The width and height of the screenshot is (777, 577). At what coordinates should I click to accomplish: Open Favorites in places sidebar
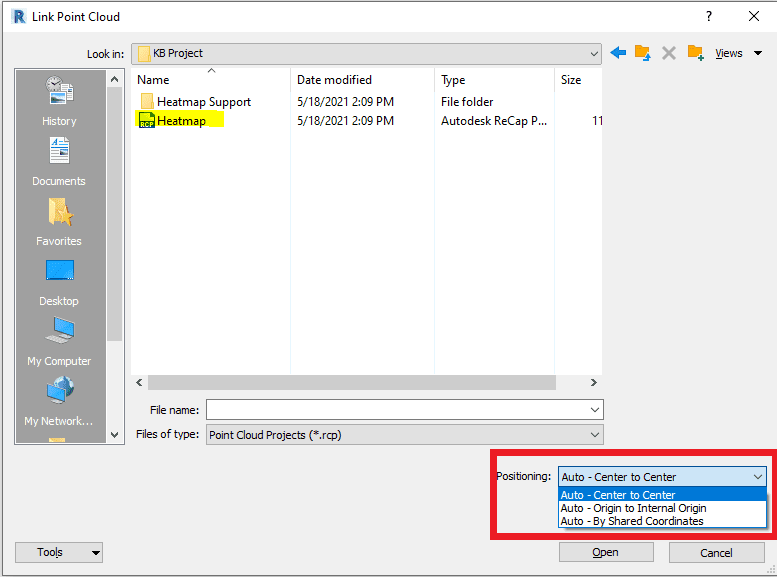click(x=59, y=221)
